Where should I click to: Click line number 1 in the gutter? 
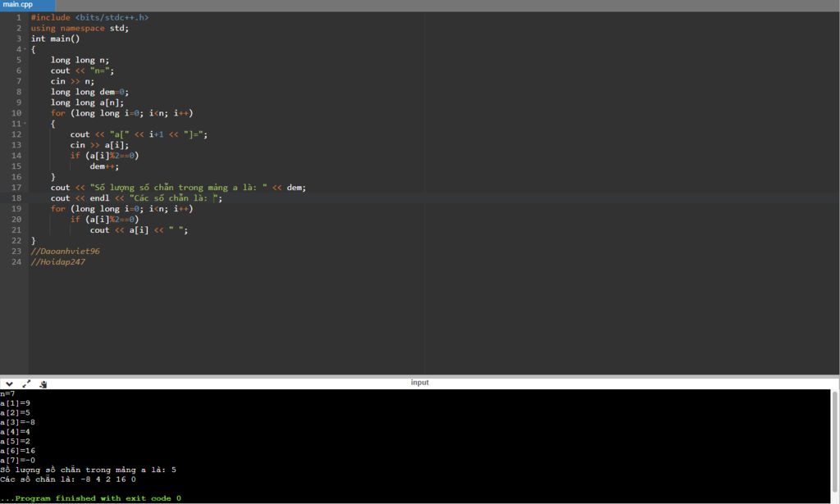point(19,18)
